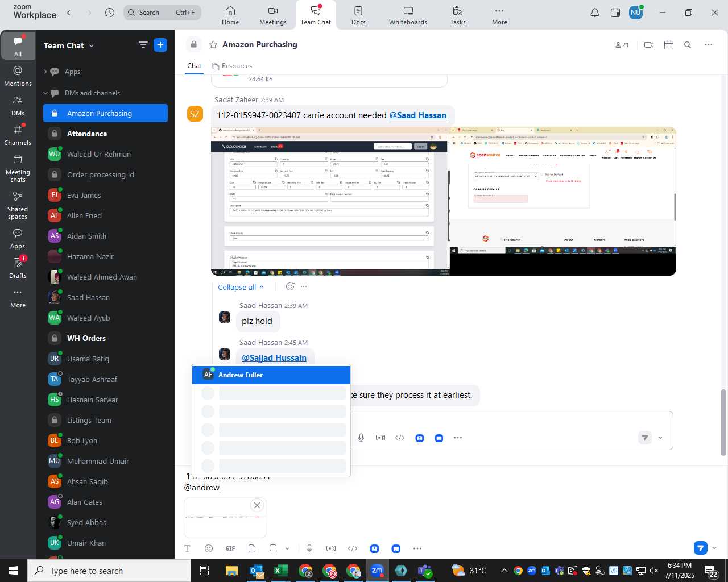Star the Amazon Purchasing channel
The image size is (728, 582).
[213, 45]
